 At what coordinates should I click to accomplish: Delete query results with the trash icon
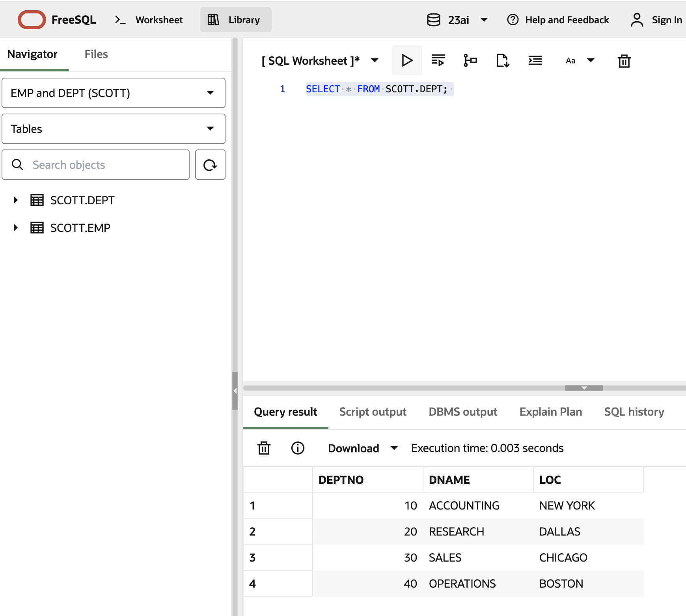pyautogui.click(x=264, y=448)
